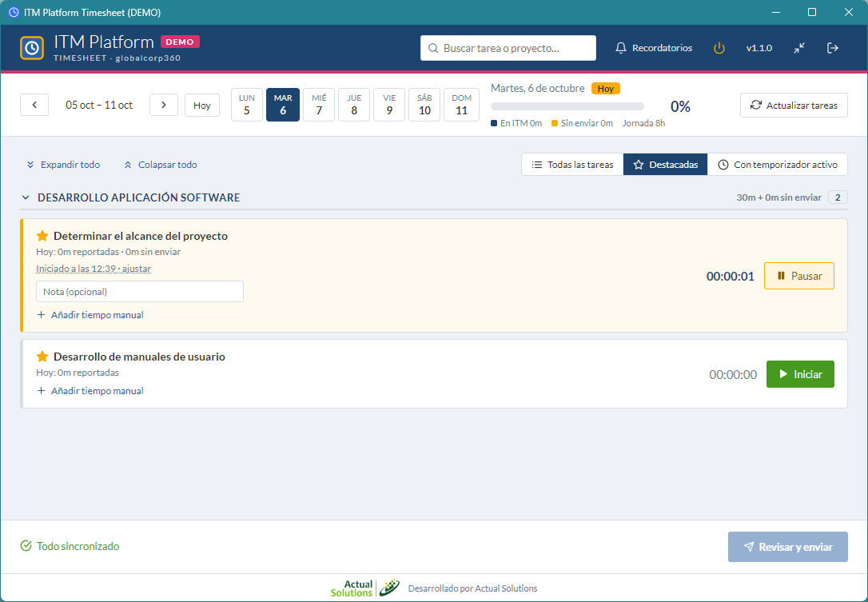This screenshot has height=602, width=868.
Task: Focus the Nota (opcional) field
Action: click(140, 292)
